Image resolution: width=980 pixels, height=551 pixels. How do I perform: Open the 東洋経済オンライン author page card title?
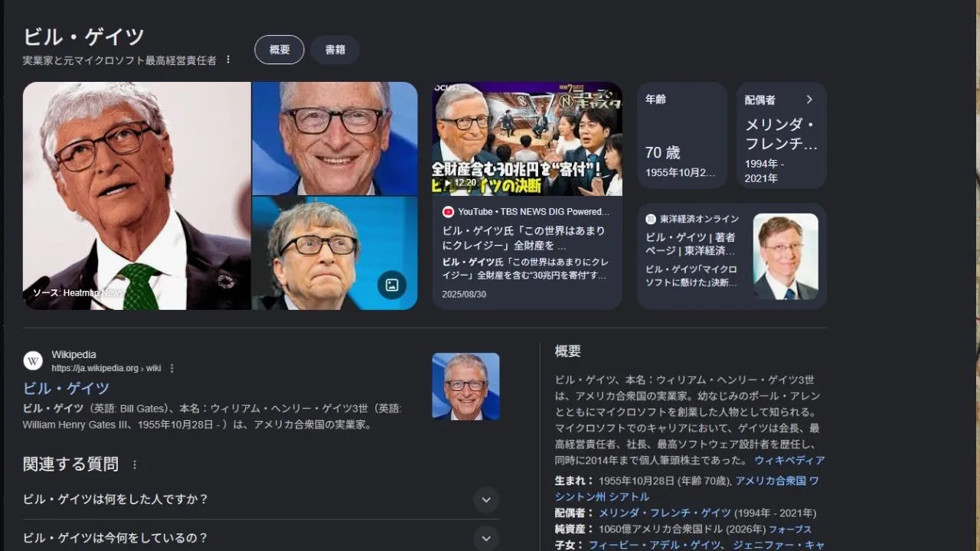691,244
